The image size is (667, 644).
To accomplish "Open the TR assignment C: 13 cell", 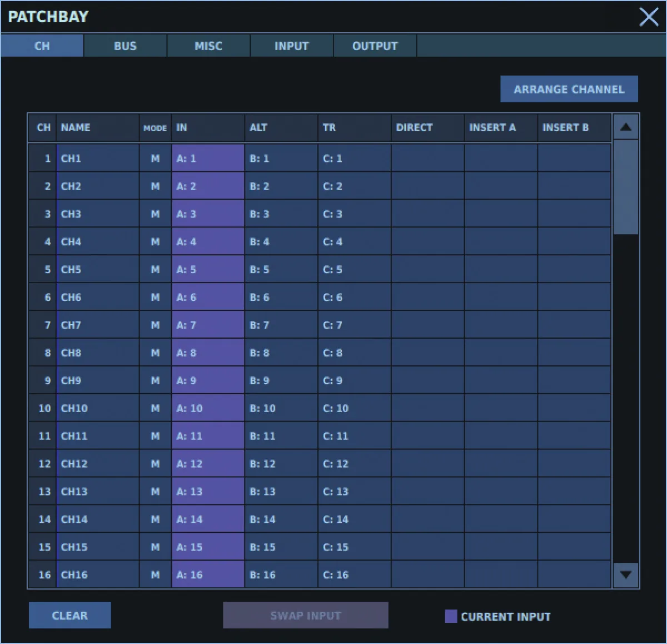I will tap(355, 492).
